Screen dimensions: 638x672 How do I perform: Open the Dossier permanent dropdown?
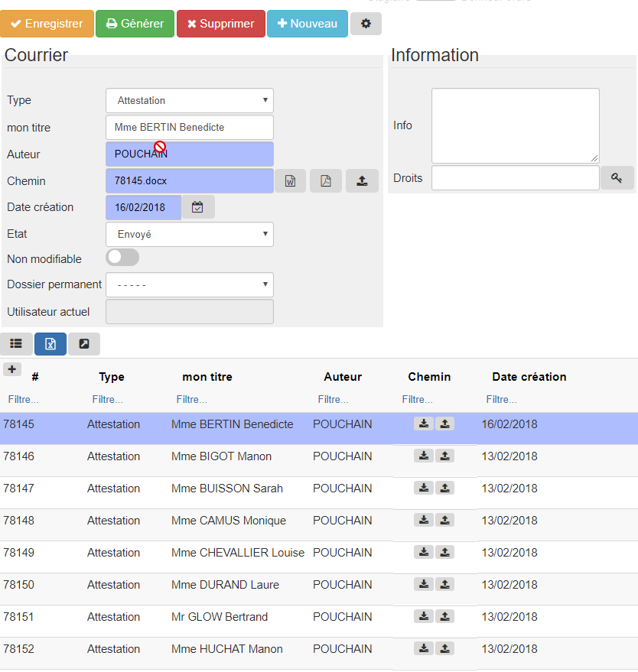point(189,284)
